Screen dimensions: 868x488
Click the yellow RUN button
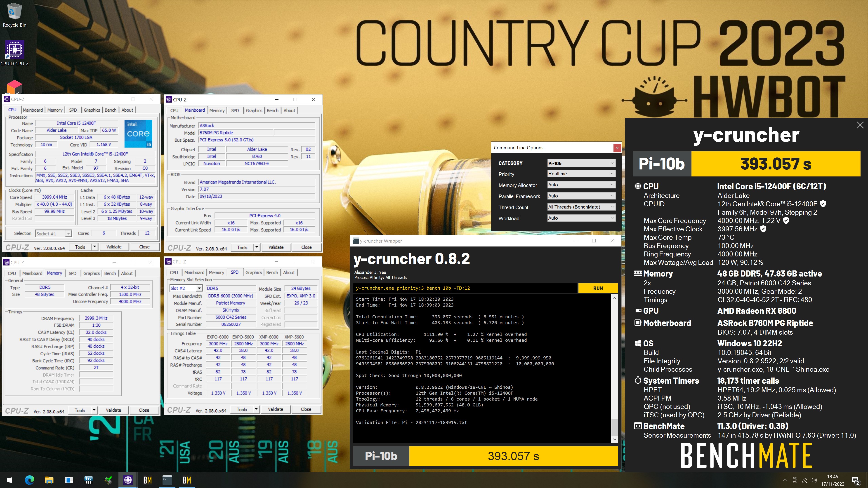click(x=598, y=288)
